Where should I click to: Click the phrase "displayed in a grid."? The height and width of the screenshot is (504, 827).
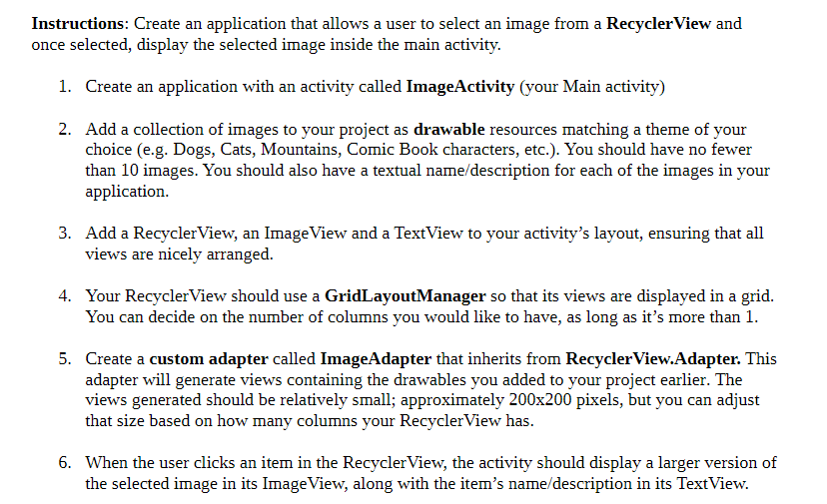(x=705, y=296)
